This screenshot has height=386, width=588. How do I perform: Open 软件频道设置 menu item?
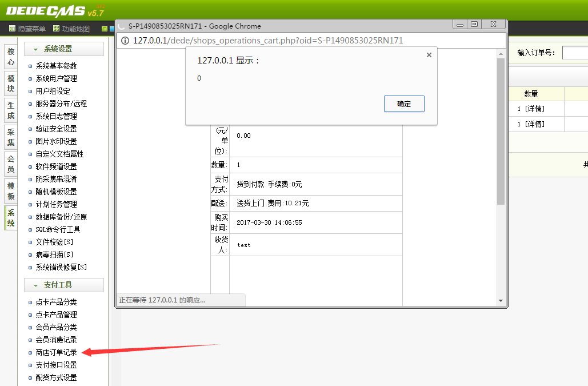pyautogui.click(x=56, y=166)
